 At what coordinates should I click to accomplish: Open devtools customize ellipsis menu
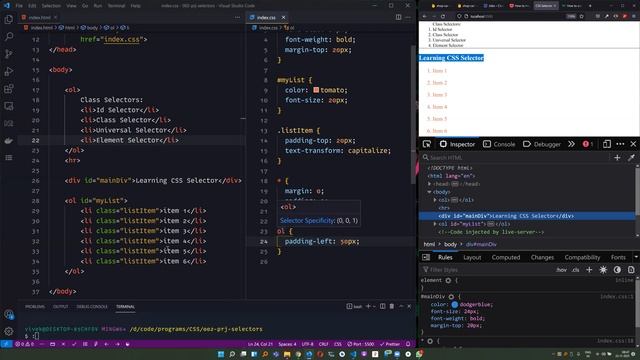620,144
